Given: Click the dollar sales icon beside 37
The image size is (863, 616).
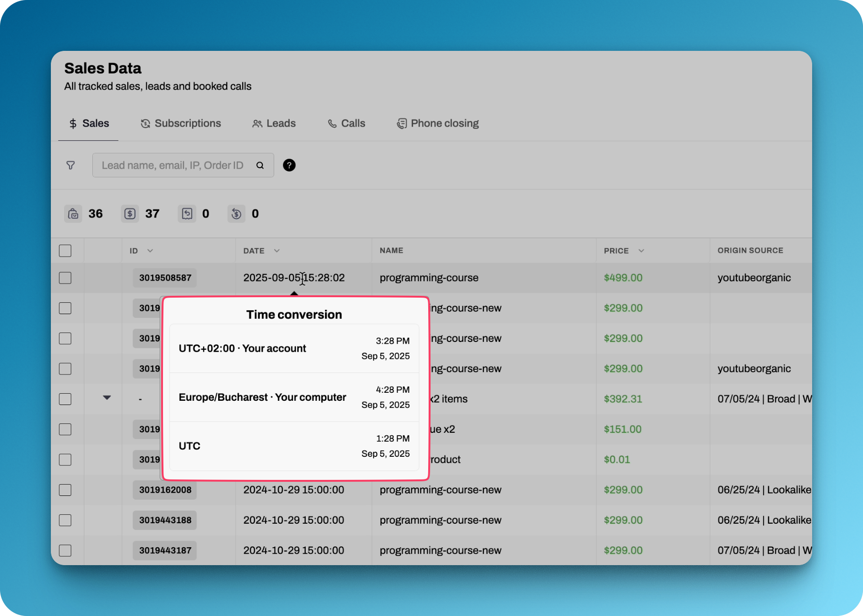Looking at the screenshot, I should (x=130, y=214).
